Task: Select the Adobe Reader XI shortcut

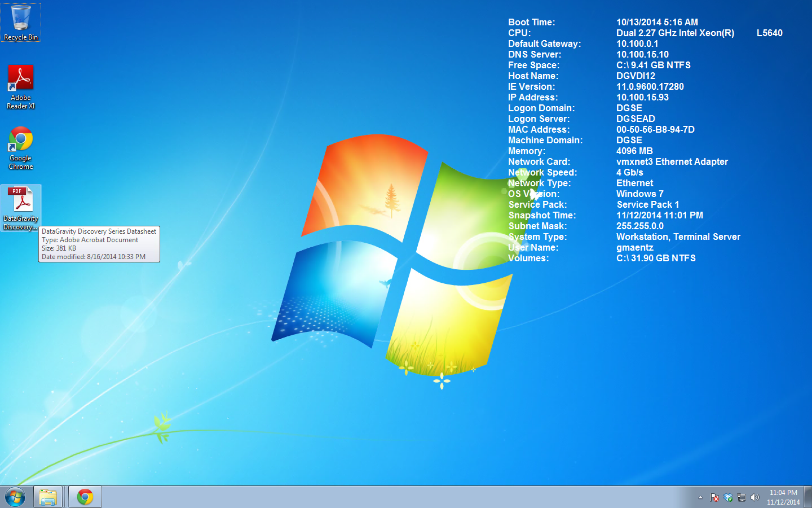Action: point(21,87)
